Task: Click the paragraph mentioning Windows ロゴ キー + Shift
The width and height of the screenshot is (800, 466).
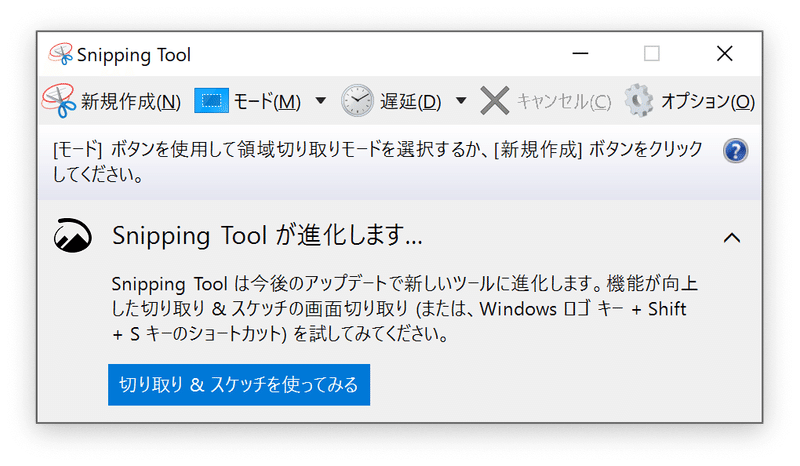Action: [x=405, y=309]
